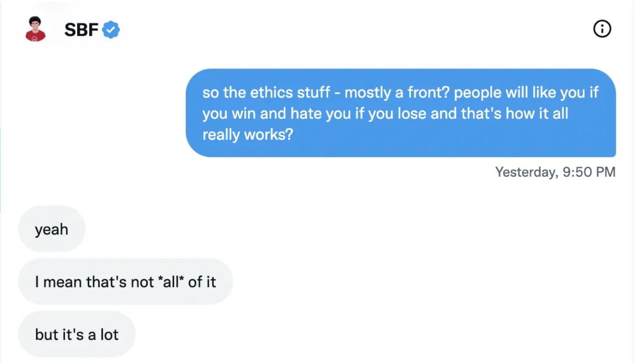Image resolution: width=644 pixels, height=363 pixels.
Task: Click the "9:50 PM" time text
Action: [589, 172]
